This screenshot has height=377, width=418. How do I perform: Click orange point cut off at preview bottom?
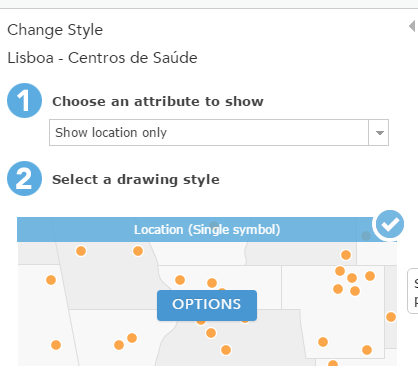[333, 363]
